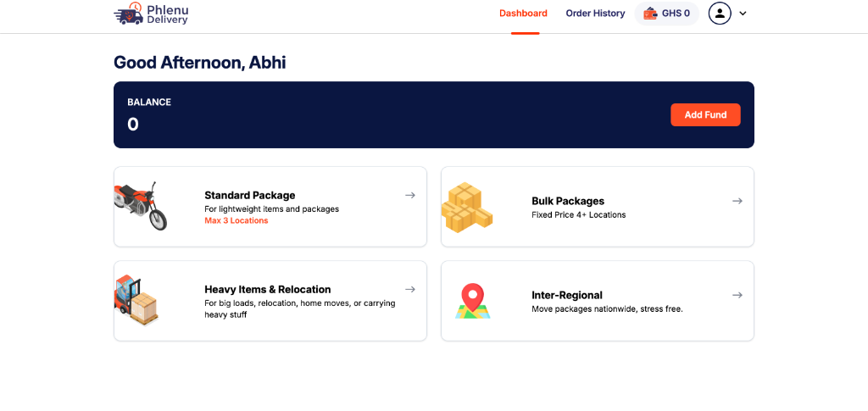The height and width of the screenshot is (411, 868).
Task: Click the Max 3 Locations text
Action: pos(236,220)
